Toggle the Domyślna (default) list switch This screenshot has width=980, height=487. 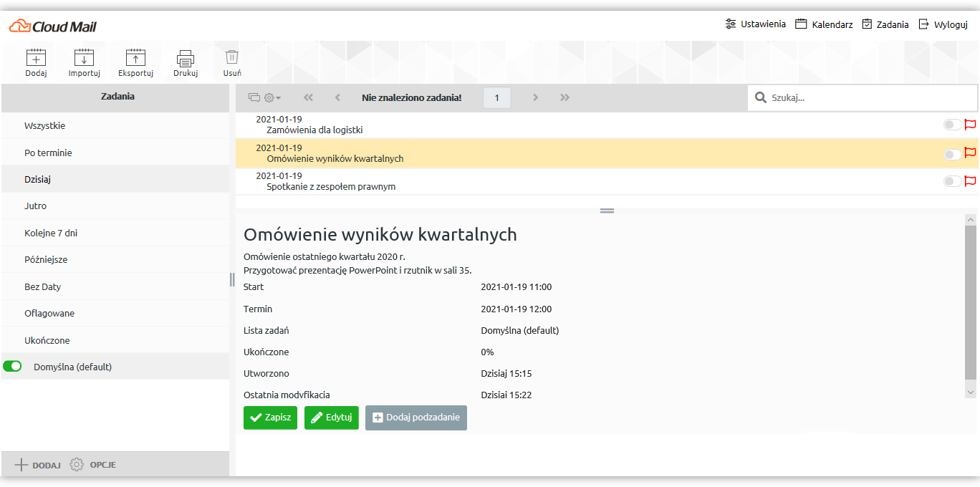pyautogui.click(x=12, y=367)
